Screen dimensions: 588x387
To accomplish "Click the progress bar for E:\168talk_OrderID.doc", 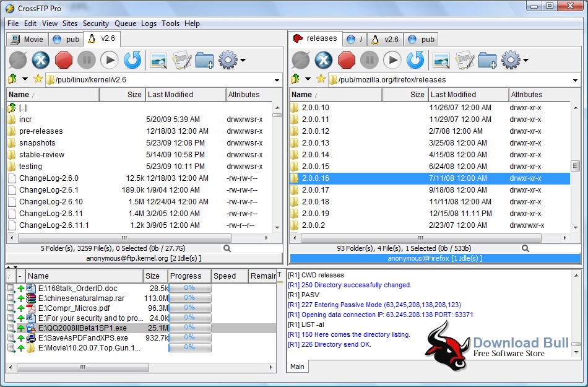I will pyautogui.click(x=190, y=288).
